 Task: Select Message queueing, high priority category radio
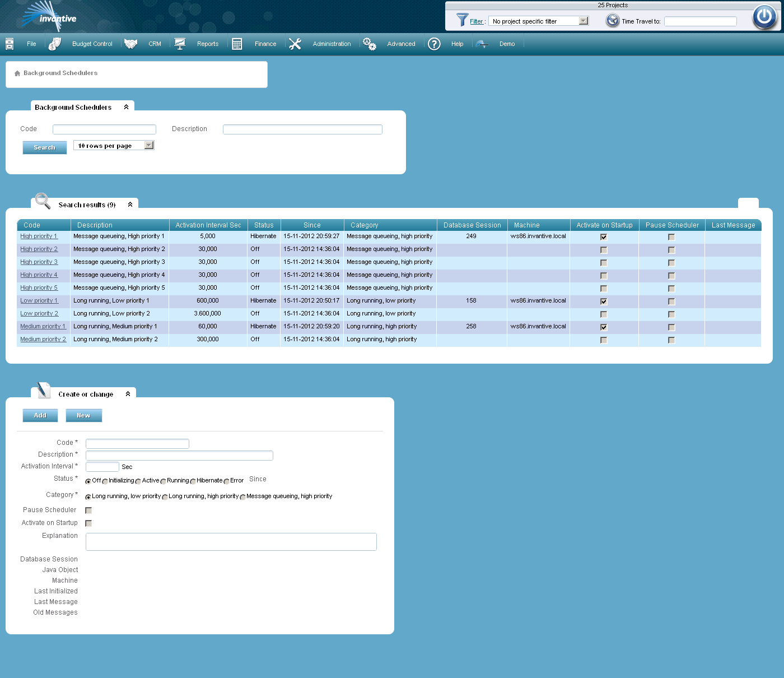pyautogui.click(x=242, y=497)
